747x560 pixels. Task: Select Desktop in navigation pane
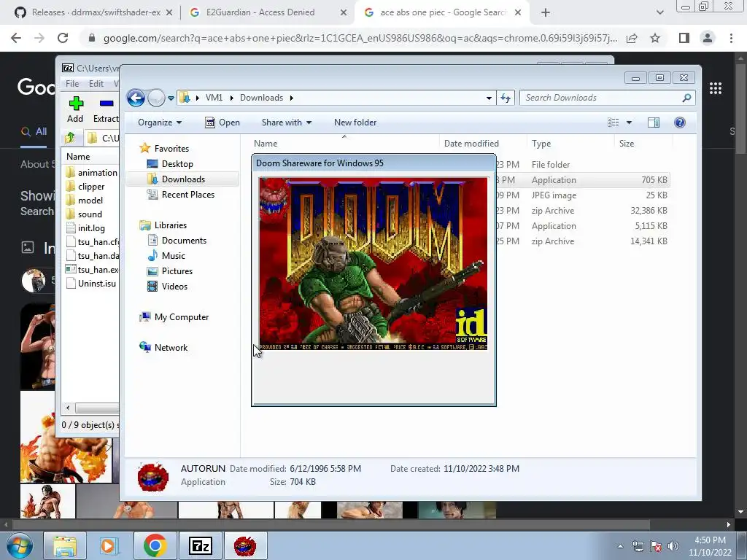[x=170, y=164]
